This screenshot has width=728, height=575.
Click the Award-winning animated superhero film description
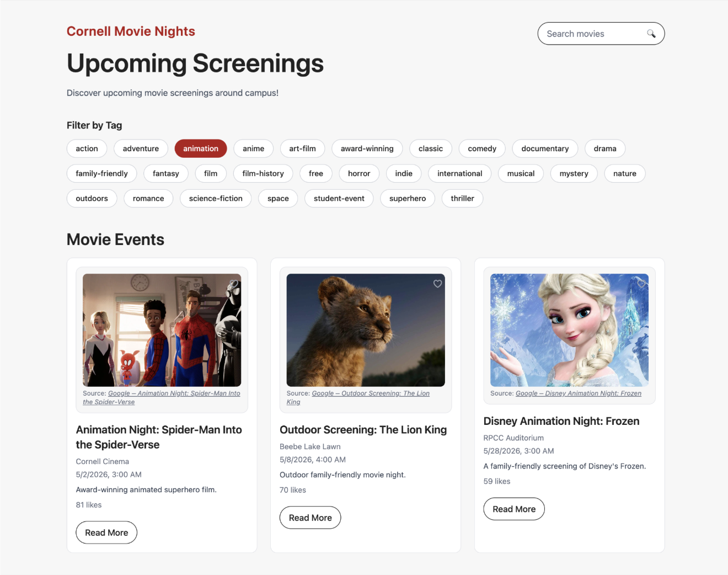[x=146, y=489]
